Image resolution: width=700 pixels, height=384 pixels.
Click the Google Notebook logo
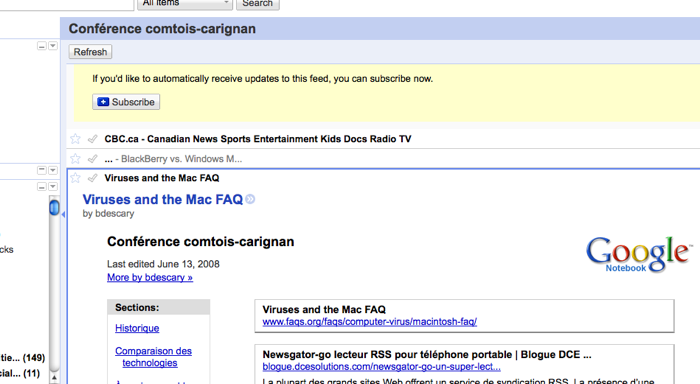click(x=639, y=254)
